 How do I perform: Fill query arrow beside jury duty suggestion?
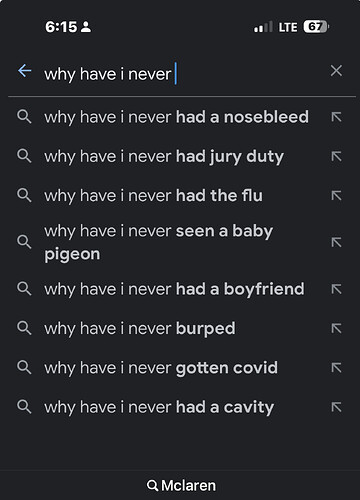point(336,156)
